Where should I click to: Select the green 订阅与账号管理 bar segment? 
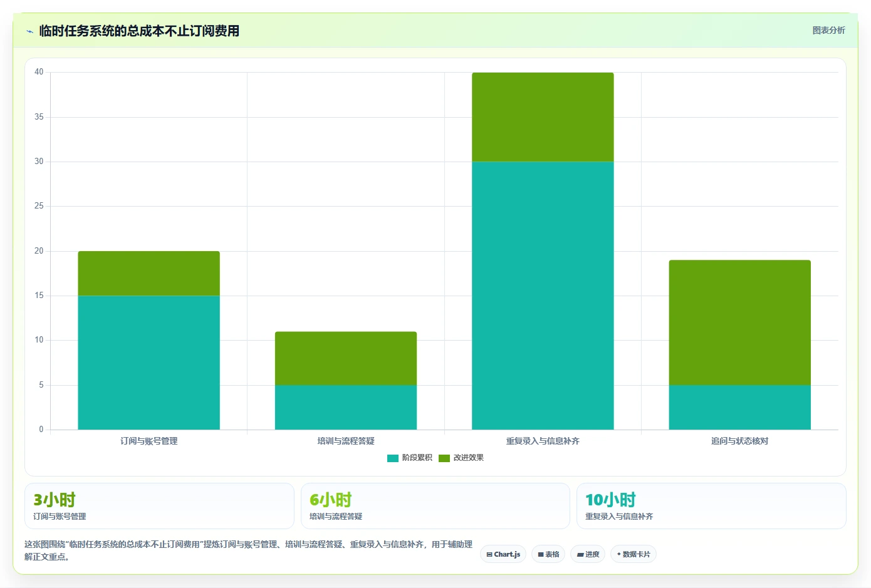149,274
